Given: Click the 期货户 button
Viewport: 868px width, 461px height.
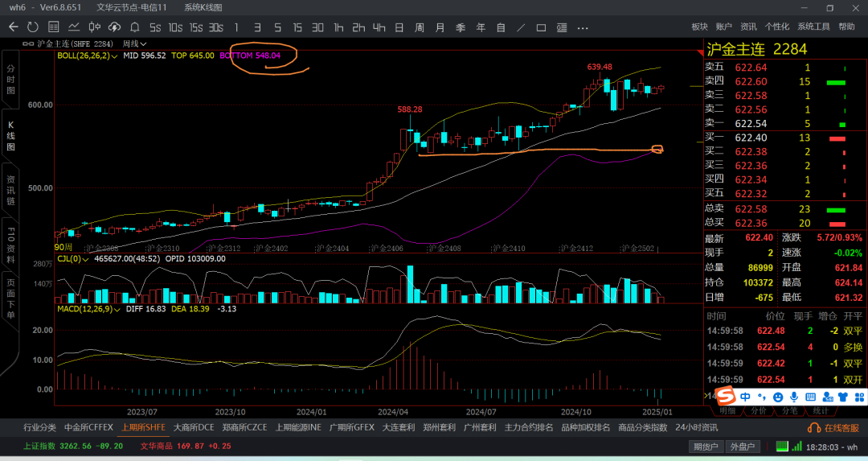Looking at the screenshot, I should click(x=706, y=446).
